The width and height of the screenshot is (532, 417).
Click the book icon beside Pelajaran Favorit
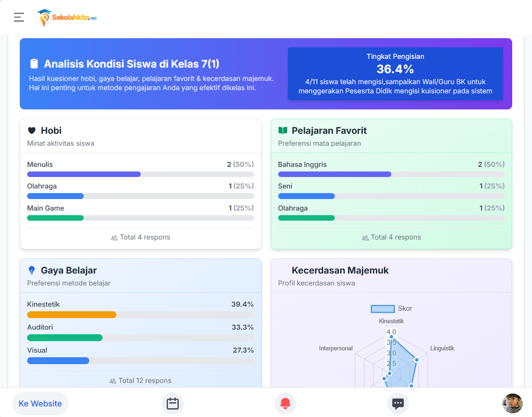[283, 131]
